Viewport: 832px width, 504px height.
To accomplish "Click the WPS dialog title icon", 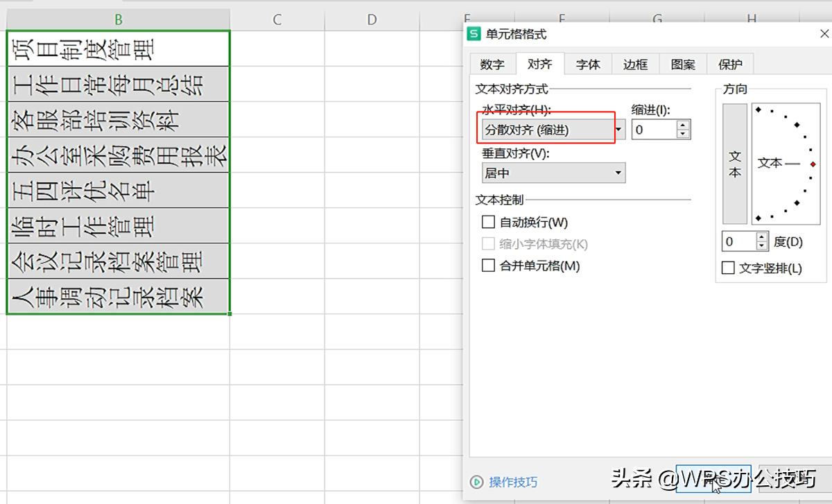I will (x=474, y=34).
